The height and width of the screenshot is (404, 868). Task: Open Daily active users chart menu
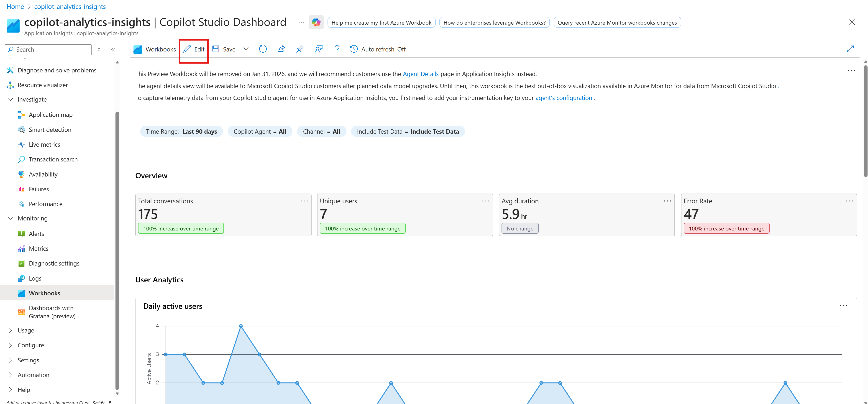(844, 305)
